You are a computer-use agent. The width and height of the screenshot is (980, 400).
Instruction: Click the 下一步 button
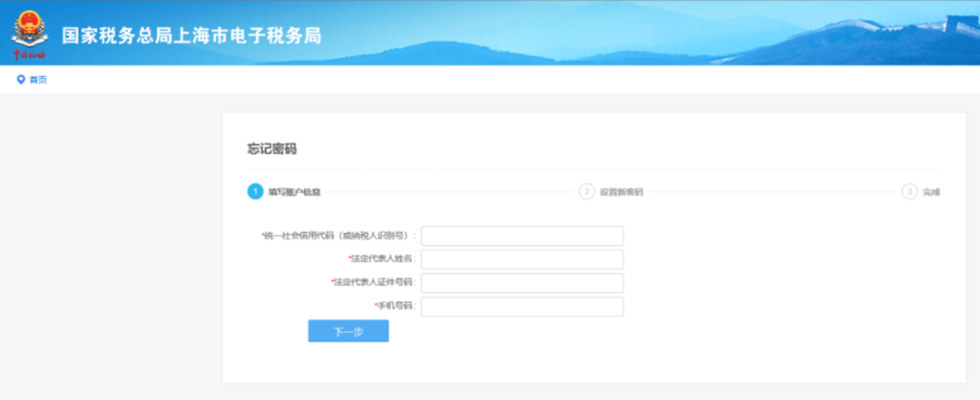click(348, 331)
